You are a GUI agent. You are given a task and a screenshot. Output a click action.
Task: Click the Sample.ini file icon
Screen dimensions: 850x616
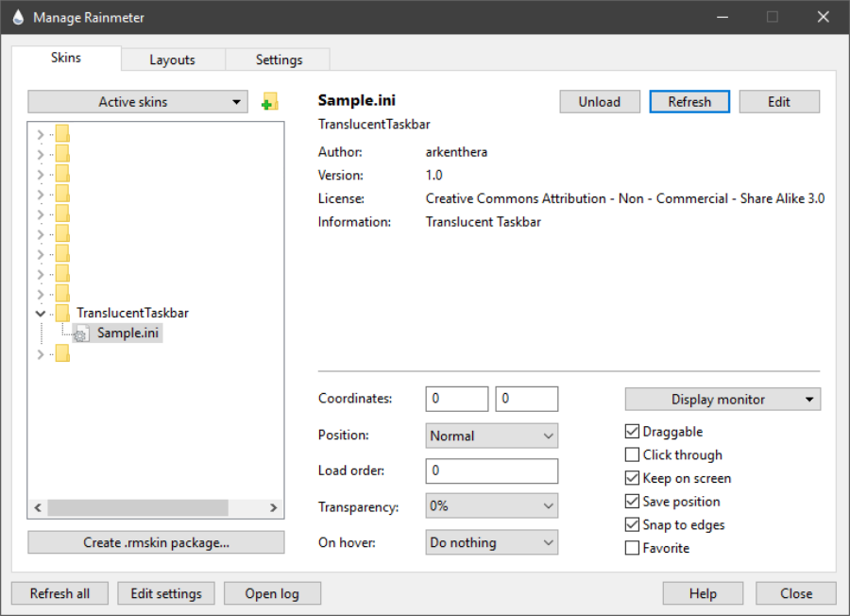pos(81,334)
